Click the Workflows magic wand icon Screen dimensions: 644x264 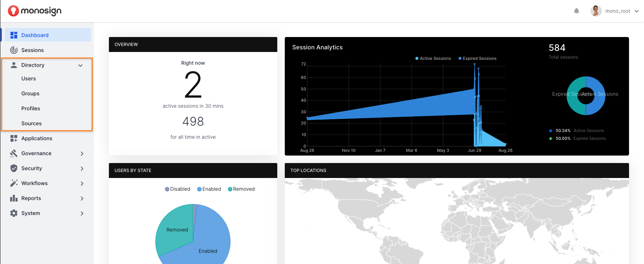click(14, 183)
